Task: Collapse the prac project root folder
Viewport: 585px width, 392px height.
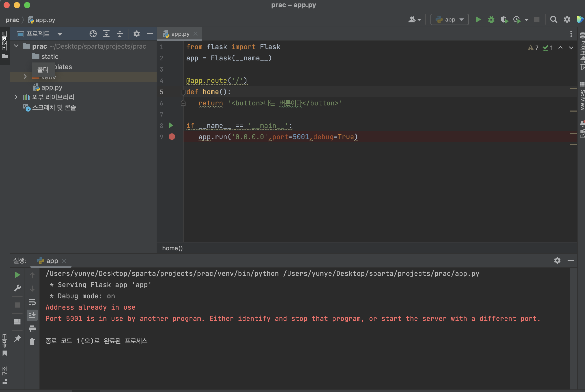Action: tap(16, 46)
